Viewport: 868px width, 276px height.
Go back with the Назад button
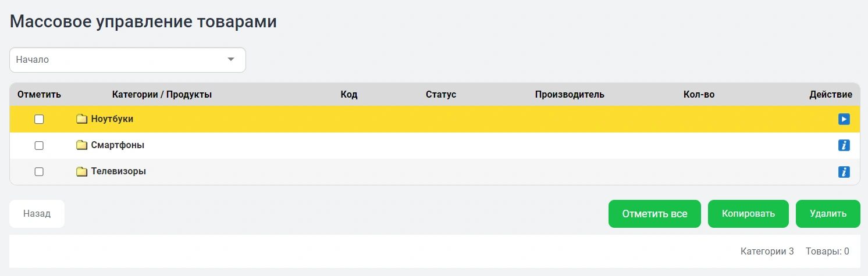(37, 214)
